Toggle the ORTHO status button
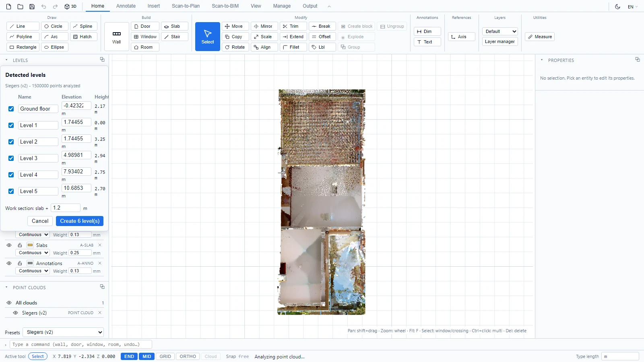Image resolution: width=644 pixels, height=362 pixels. [188, 356]
